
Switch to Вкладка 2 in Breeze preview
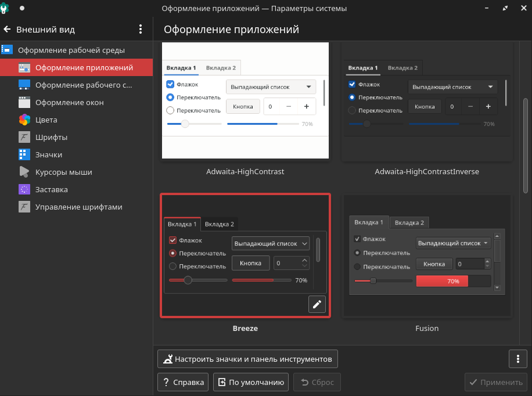[220, 224]
